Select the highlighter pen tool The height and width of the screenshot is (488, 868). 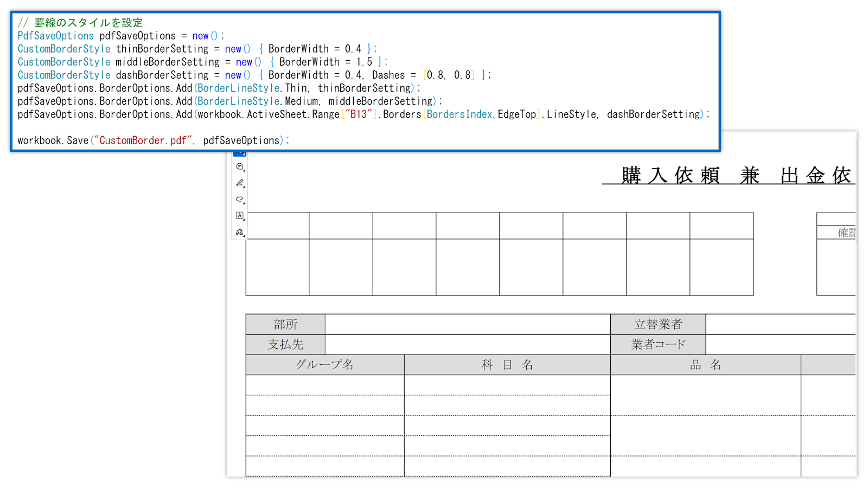point(240,183)
